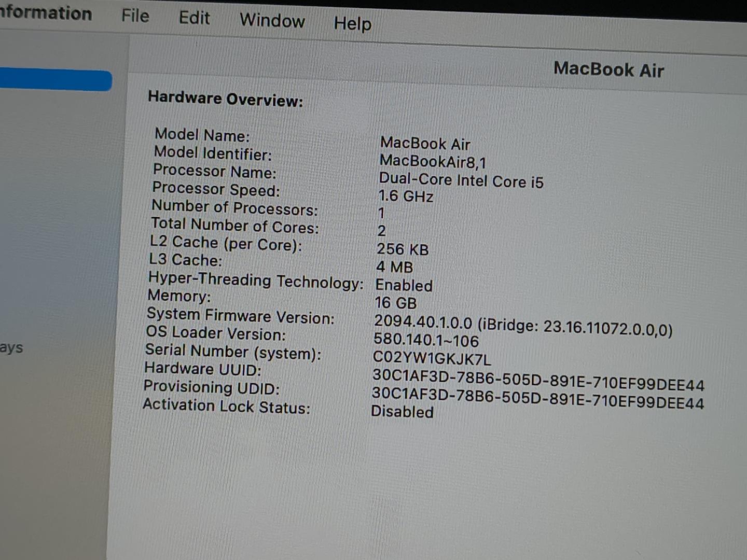Click the Activation Lock value 'Disabled'
Screen dimensions: 747x560
(x=402, y=412)
